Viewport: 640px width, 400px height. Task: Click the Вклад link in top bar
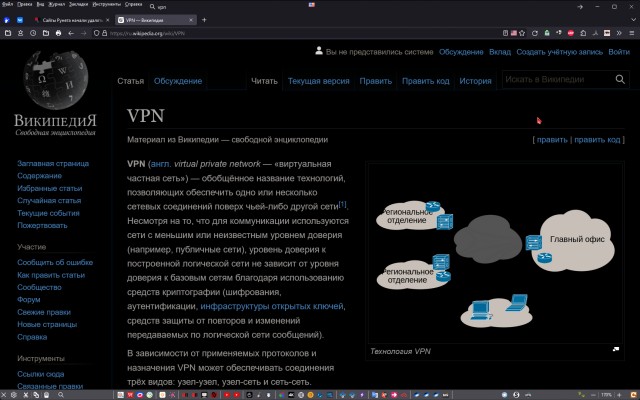tap(500, 52)
